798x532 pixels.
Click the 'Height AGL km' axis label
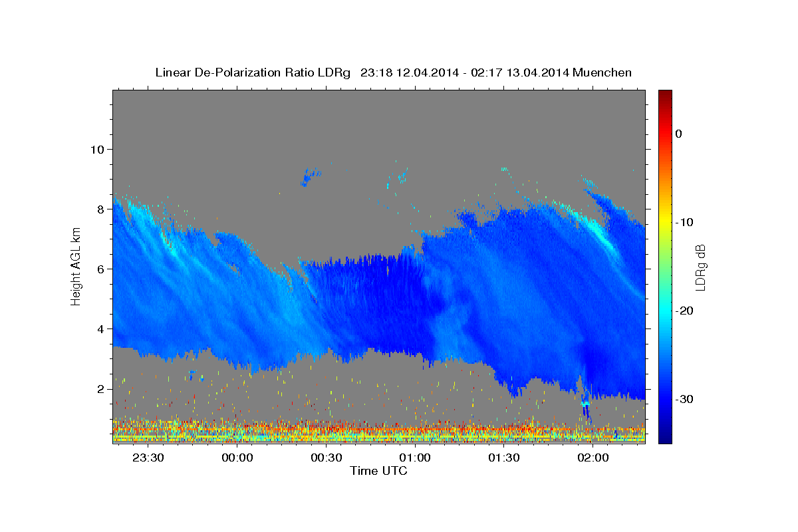76,267
